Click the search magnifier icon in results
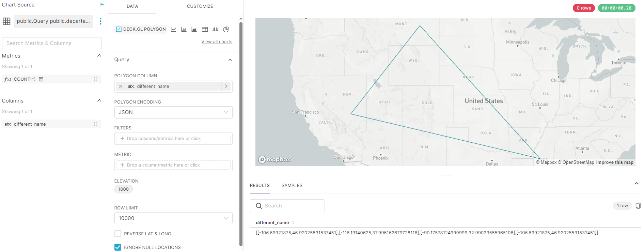Viewport: 644px width, 251px height. (259, 206)
